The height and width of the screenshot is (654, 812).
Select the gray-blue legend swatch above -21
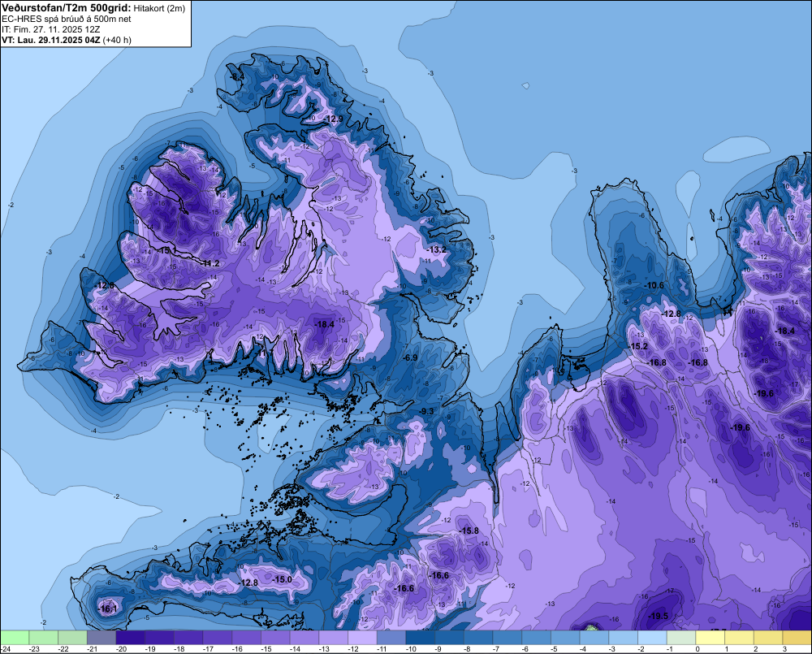(x=101, y=637)
